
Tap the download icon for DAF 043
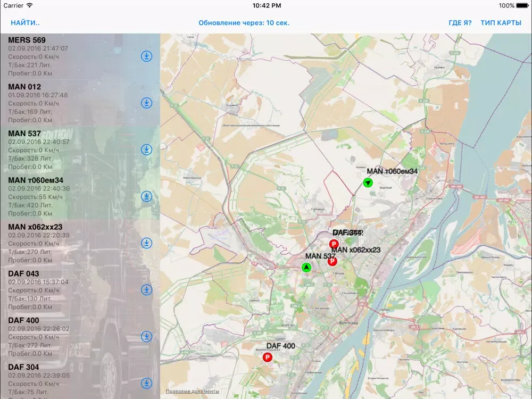(x=147, y=290)
